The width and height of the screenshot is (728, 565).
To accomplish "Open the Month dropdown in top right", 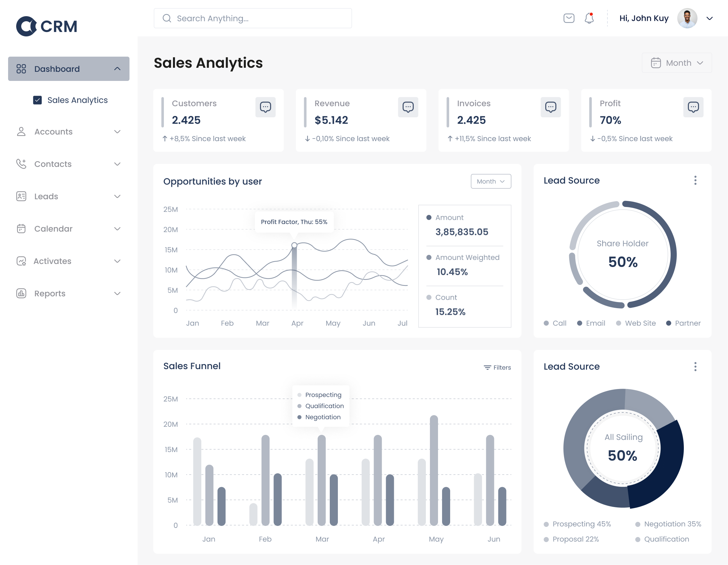I will 676,63.
